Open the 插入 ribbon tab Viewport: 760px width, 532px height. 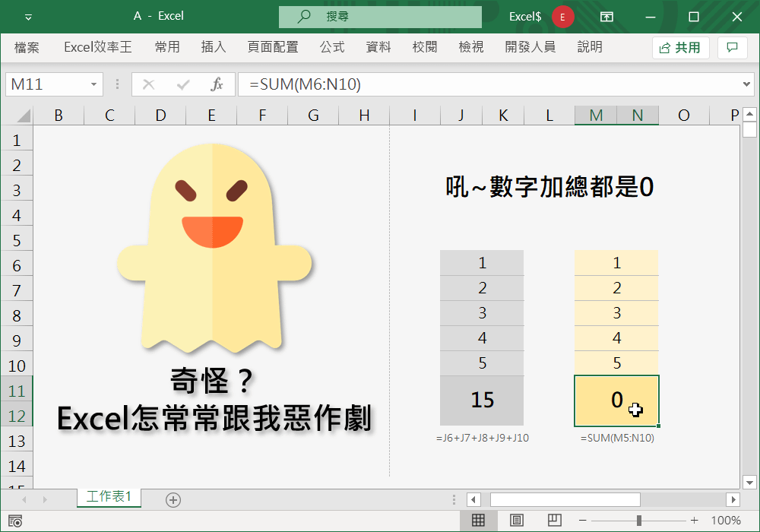214,47
